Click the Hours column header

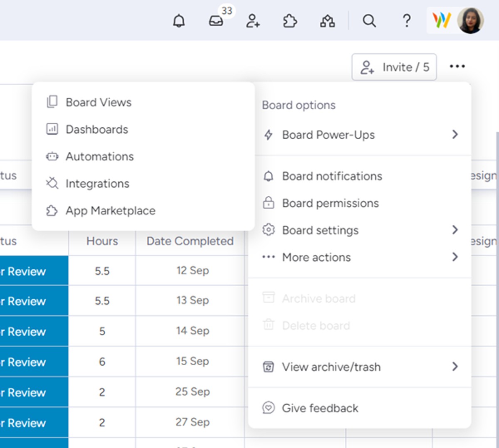coord(102,241)
